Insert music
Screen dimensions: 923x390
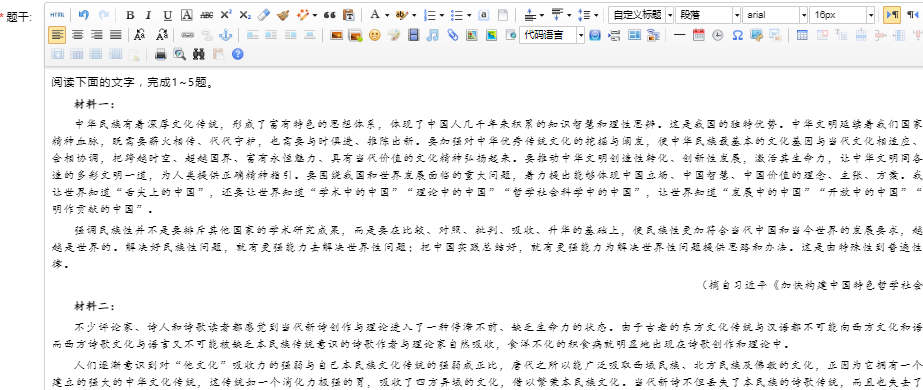(433, 35)
